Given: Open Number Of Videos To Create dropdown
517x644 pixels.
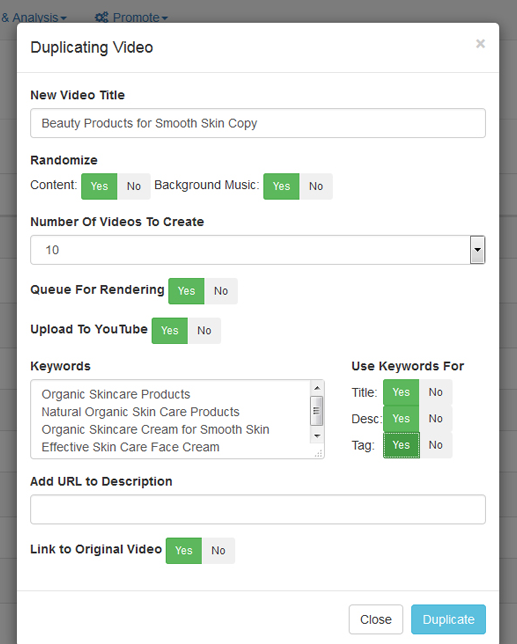Looking at the screenshot, I should pyautogui.click(x=258, y=250).
